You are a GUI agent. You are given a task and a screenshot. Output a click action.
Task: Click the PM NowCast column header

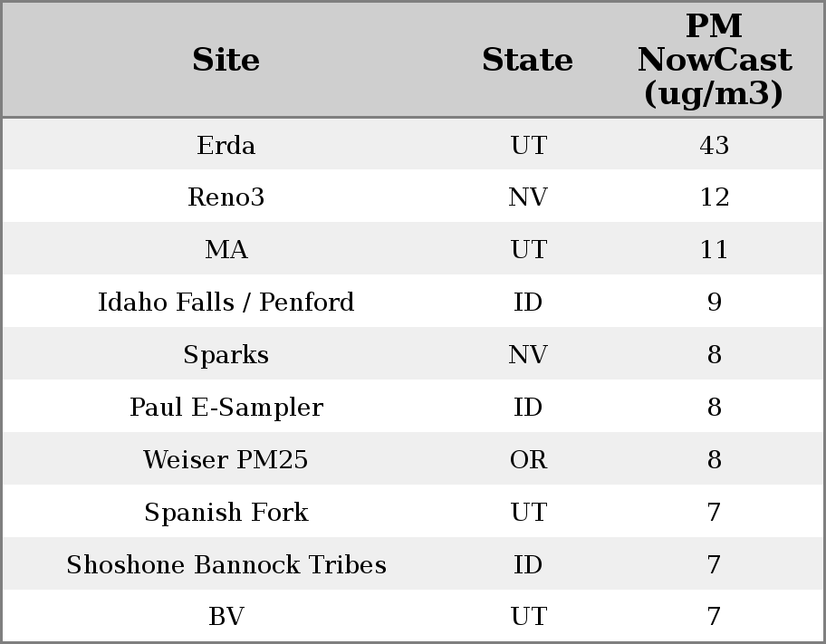[x=714, y=61]
